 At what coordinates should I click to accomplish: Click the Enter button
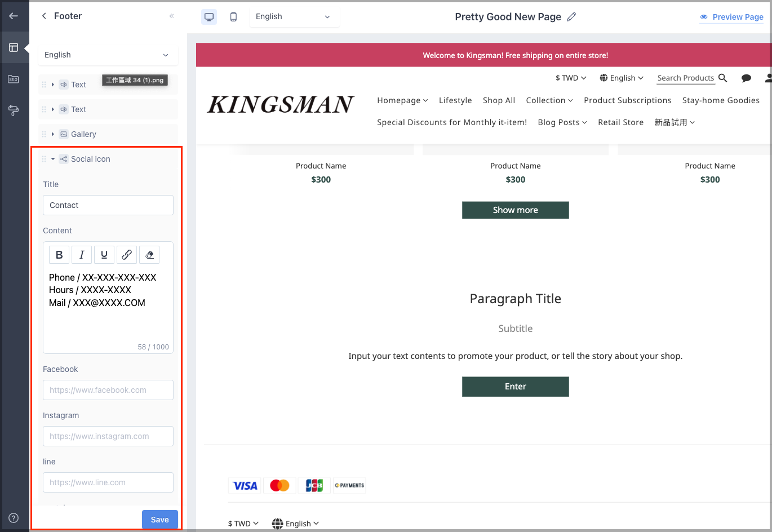pyautogui.click(x=515, y=387)
